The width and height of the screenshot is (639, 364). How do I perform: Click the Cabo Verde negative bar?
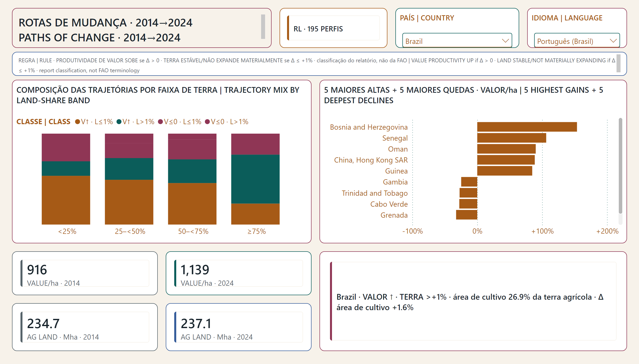tap(468, 204)
